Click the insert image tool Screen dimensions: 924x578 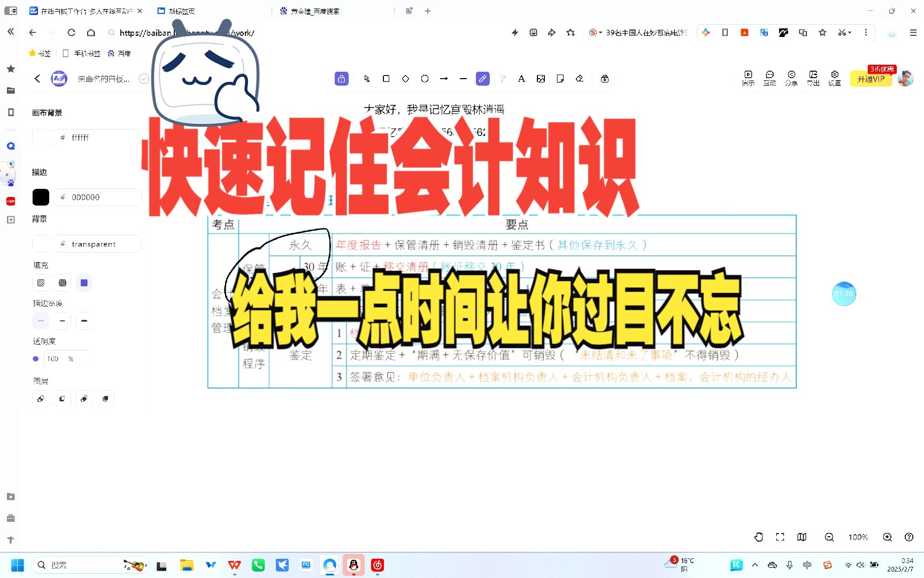point(541,79)
